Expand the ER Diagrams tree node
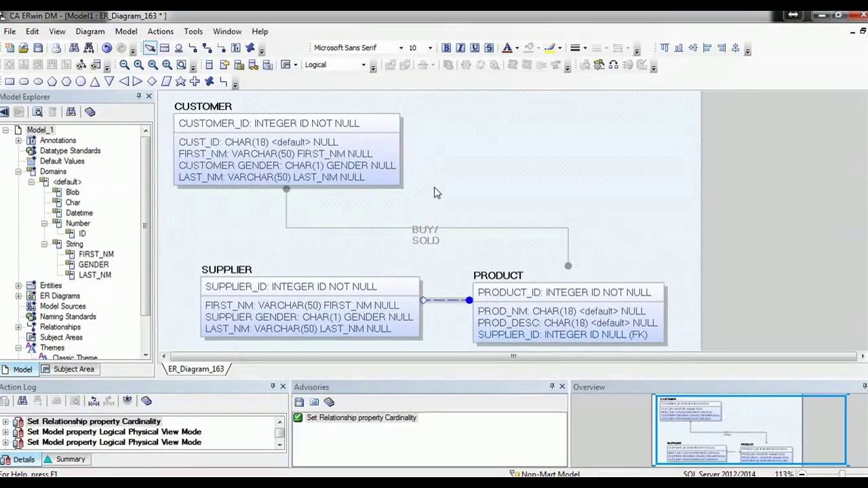The width and height of the screenshot is (868, 488). pos(18,296)
